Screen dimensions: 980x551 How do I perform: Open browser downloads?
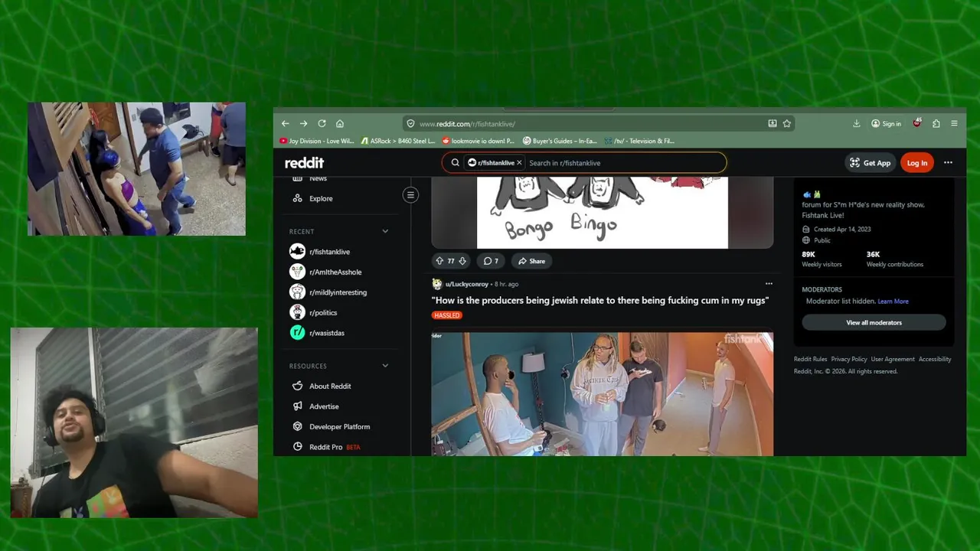point(856,123)
